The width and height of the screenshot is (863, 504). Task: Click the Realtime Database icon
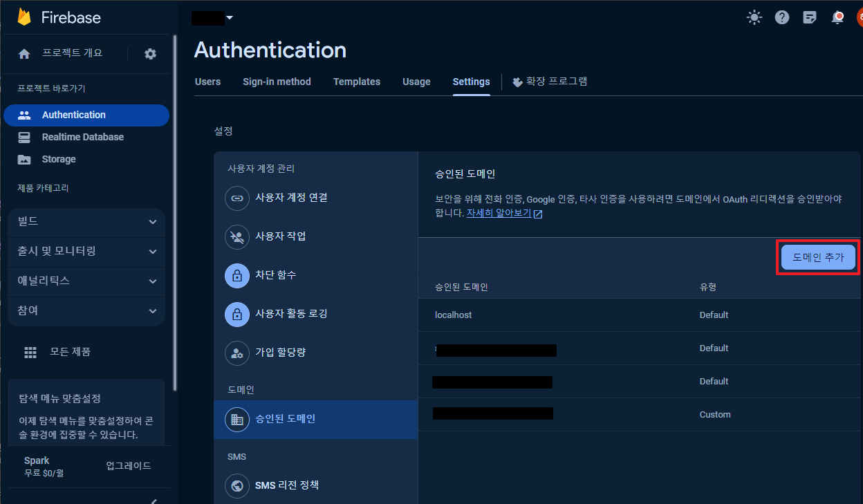coord(24,138)
